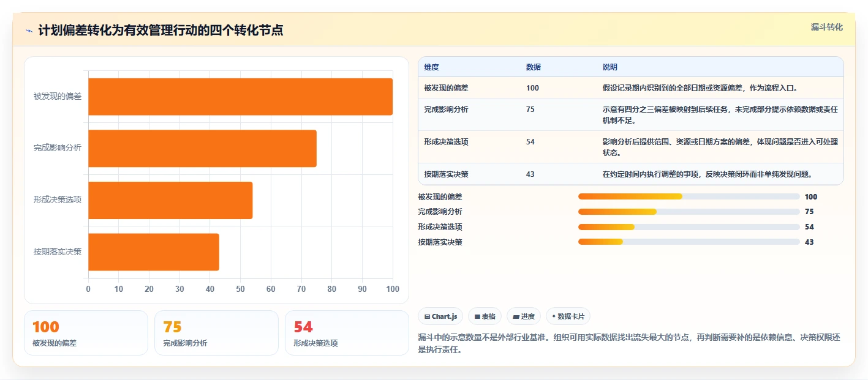Click the table value 75 in 数据 column
Image resolution: width=868 pixels, height=380 pixels.
click(530, 110)
